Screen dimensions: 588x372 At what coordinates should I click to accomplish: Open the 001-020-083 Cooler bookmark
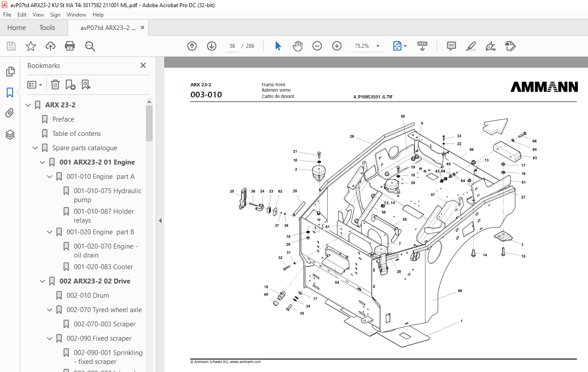(103, 267)
